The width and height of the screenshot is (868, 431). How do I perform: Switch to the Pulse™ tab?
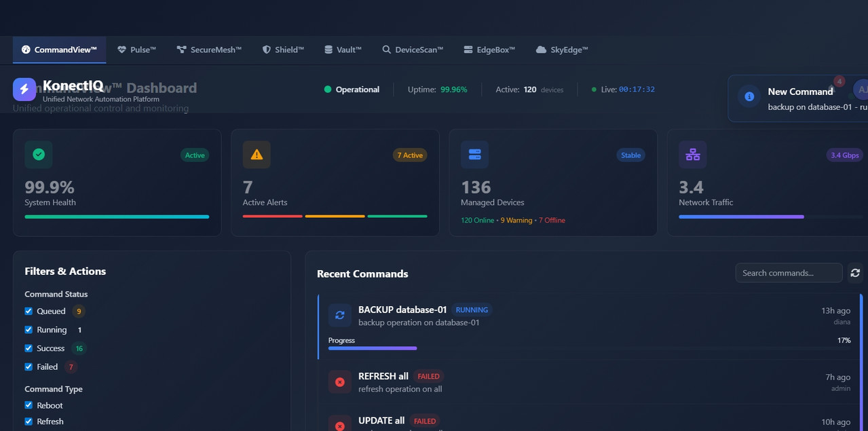click(136, 50)
